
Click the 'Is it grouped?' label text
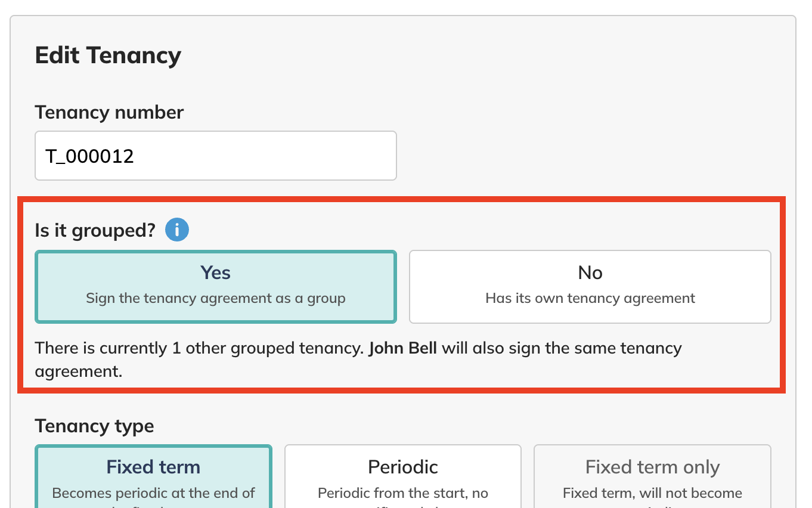point(95,231)
